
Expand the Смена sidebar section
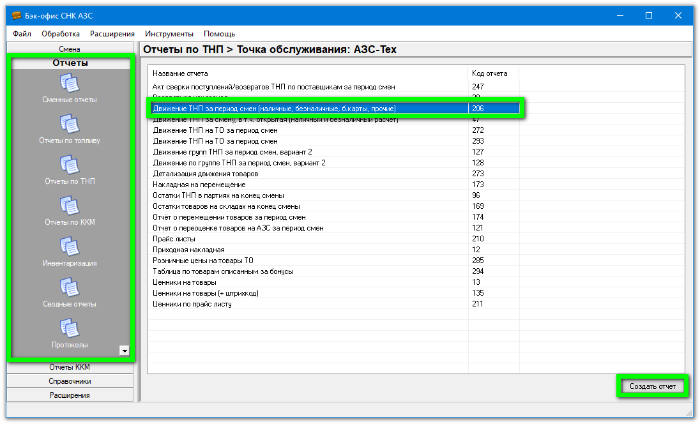coord(70,48)
